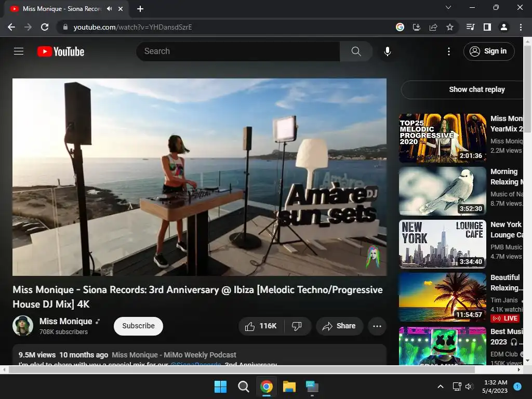Close the Miss Monique YouTube tab
Image resolution: width=532 pixels, height=399 pixels.
click(121, 9)
